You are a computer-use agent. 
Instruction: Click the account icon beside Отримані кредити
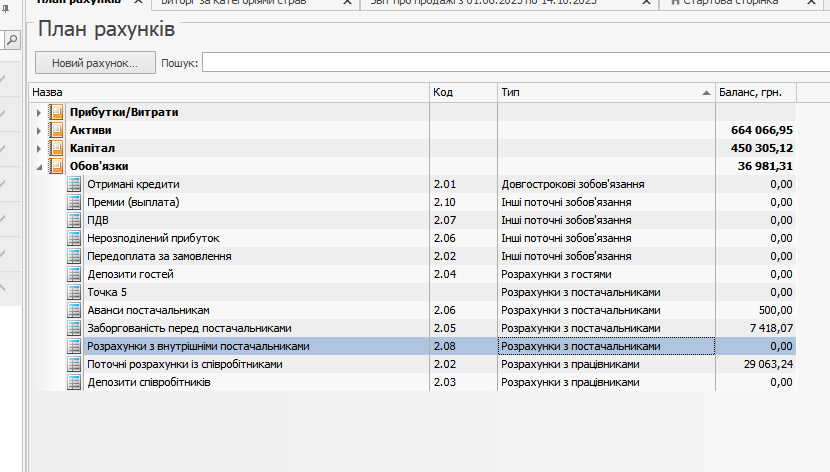point(74,184)
